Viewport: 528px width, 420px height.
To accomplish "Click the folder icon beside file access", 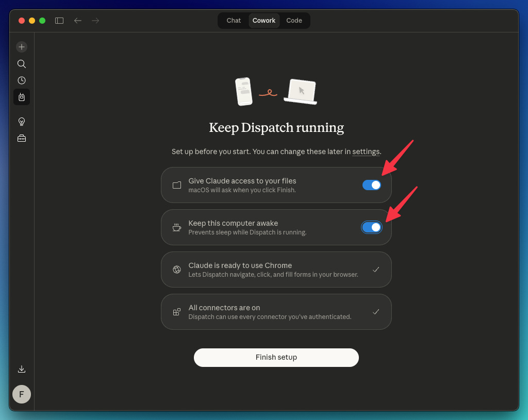I will [177, 185].
